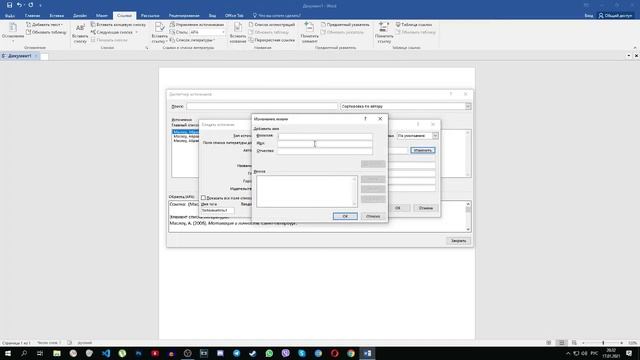Click Вставить концевую сноску
The height and width of the screenshot is (360, 640).
118,24
